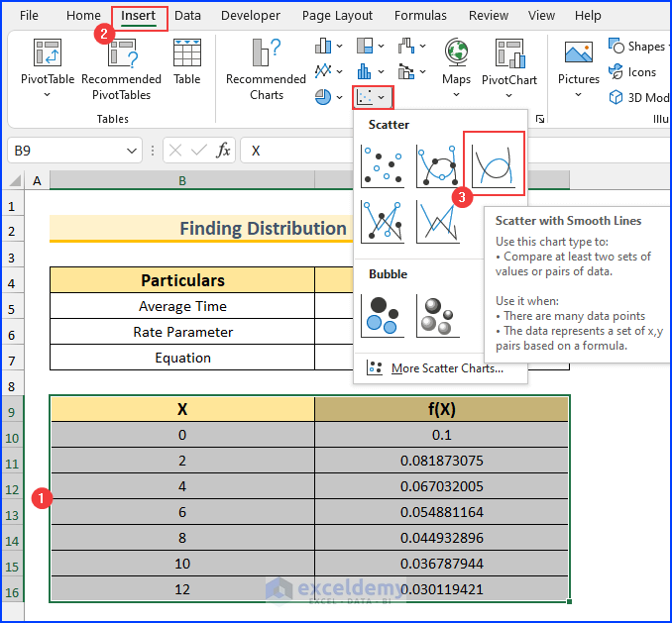
Task: Insert a Table from the ribbon
Action: 187,62
